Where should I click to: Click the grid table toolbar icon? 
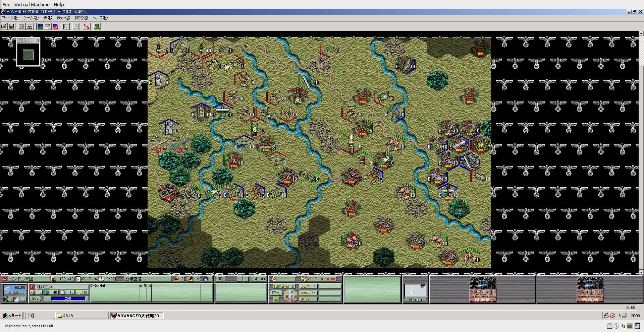point(66,26)
